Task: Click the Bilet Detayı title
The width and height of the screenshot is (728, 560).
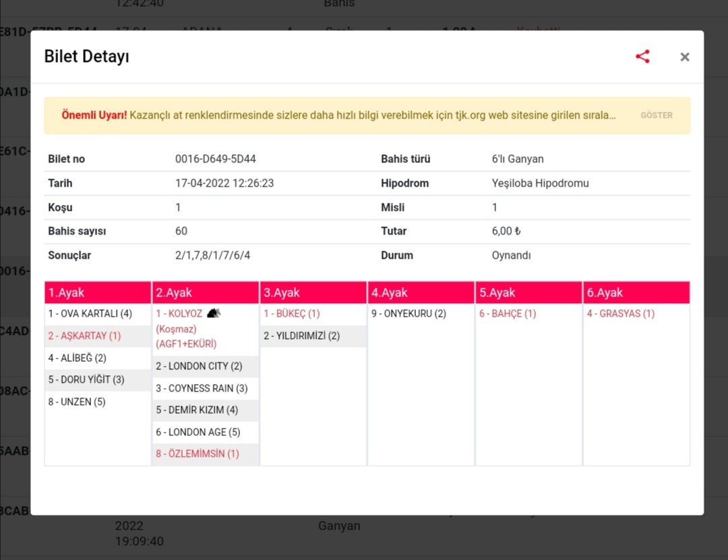Action: [x=87, y=57]
